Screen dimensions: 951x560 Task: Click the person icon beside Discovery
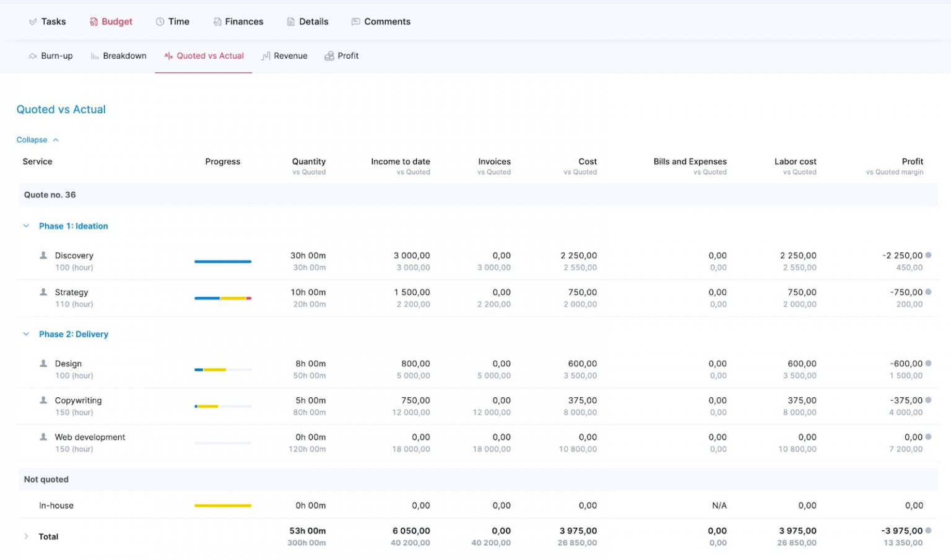point(43,255)
